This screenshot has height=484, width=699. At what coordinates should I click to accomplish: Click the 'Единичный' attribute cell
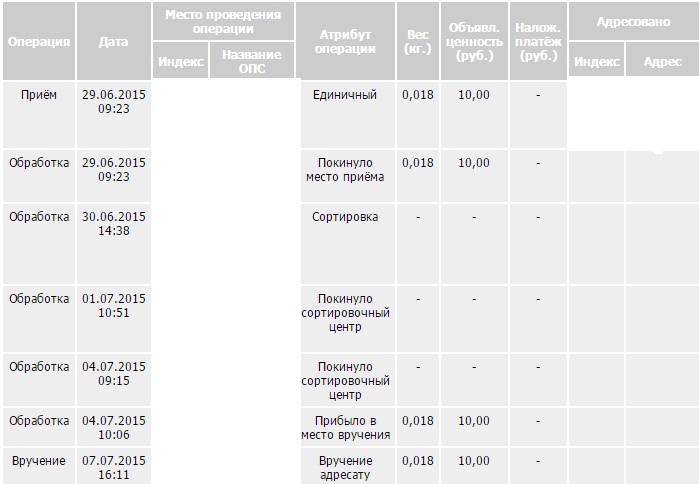346,95
